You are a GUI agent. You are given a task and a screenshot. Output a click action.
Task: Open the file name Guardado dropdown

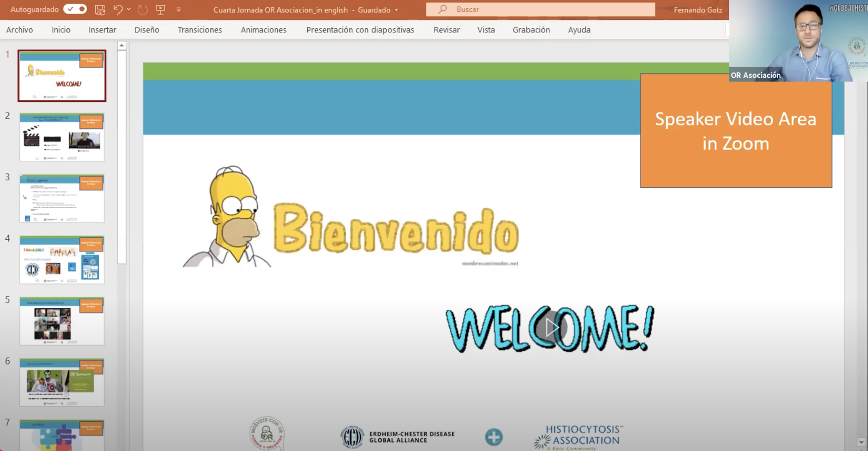point(396,10)
